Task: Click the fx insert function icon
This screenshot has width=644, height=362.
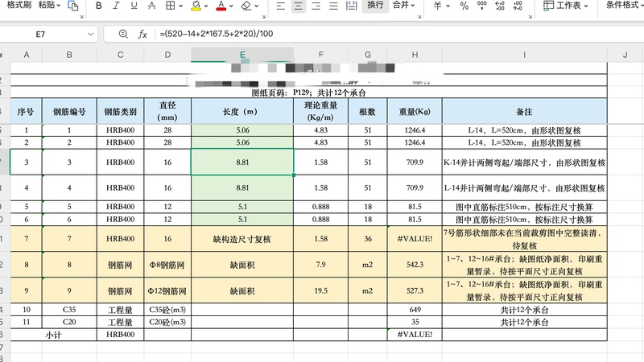Action: [x=142, y=34]
